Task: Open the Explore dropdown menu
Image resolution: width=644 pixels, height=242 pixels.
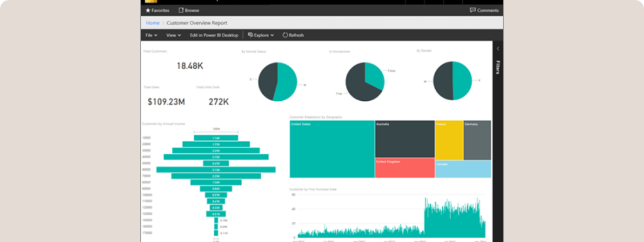Action: coord(261,35)
